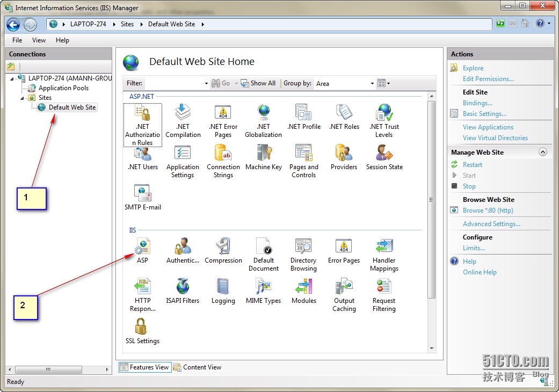
Task: Open .NET Authorization Rules feature
Action: tap(143, 125)
